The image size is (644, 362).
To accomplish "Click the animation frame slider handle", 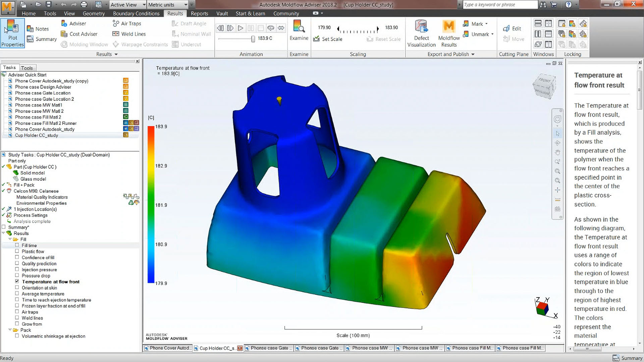I will coord(253,39).
